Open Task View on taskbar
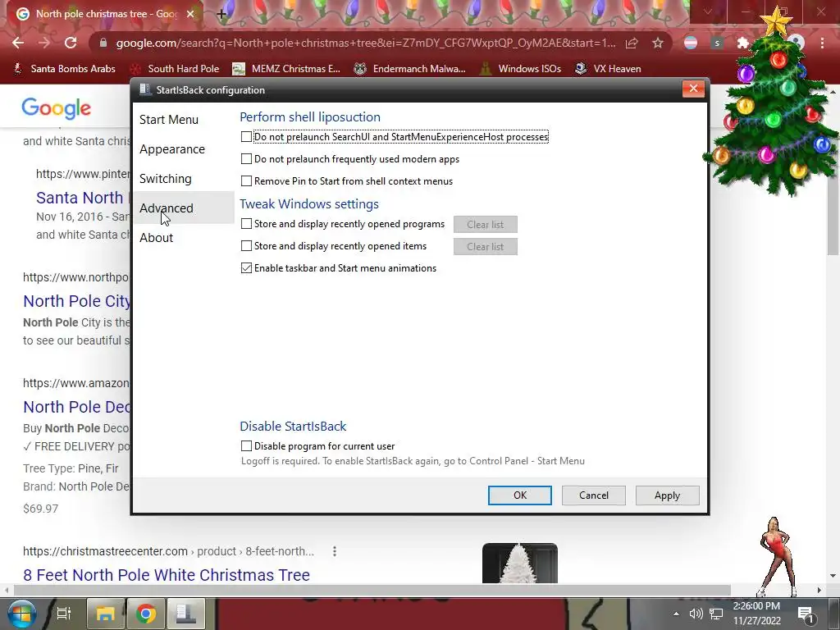This screenshot has width=840, height=630. coord(64,614)
